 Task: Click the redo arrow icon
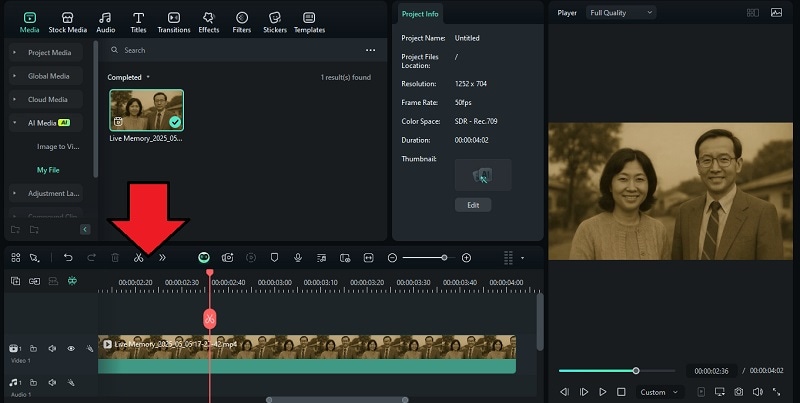[91, 258]
